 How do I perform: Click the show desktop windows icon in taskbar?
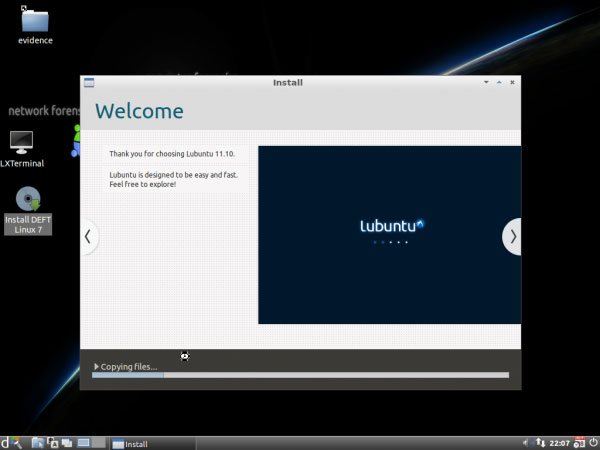pos(67,443)
